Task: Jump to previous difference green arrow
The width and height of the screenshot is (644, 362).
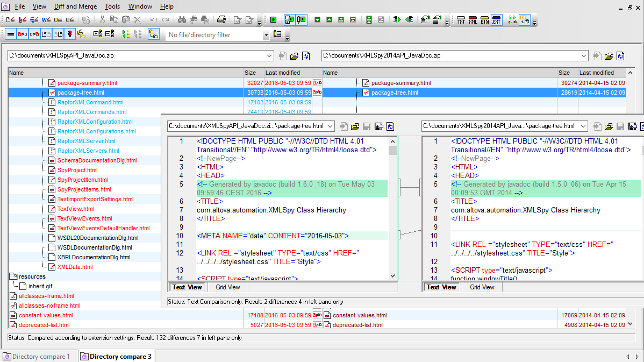Action: (x=330, y=20)
